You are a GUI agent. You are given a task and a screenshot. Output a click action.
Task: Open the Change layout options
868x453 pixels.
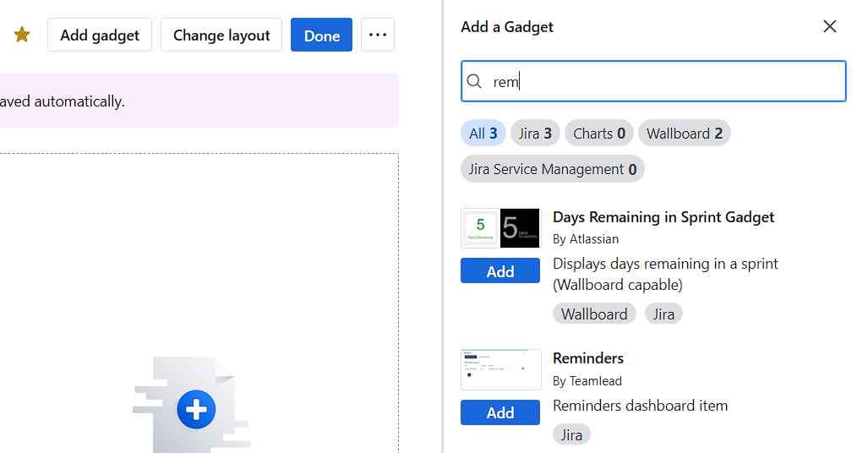click(x=221, y=35)
